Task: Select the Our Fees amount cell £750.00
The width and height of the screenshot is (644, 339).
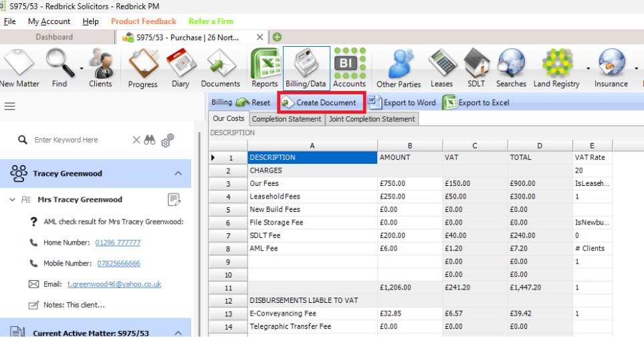Action: pos(409,183)
